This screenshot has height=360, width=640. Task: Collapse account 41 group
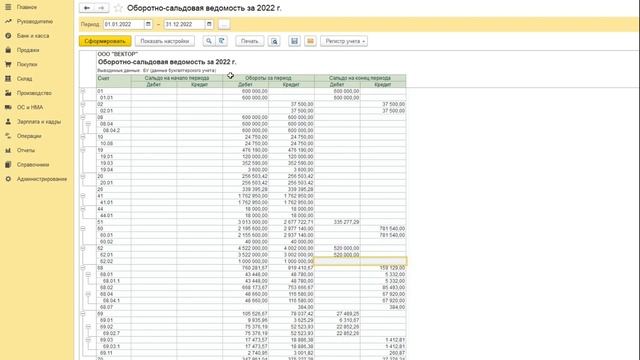83,196
